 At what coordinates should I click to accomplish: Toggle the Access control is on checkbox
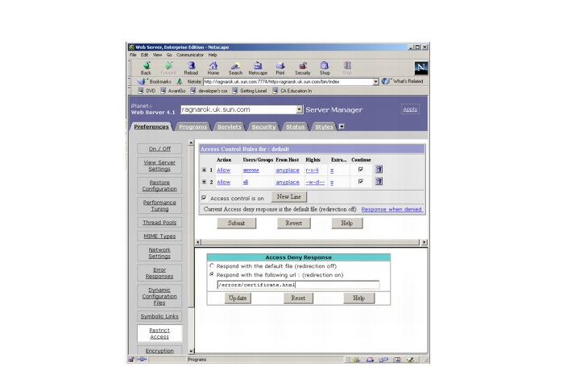coord(204,198)
